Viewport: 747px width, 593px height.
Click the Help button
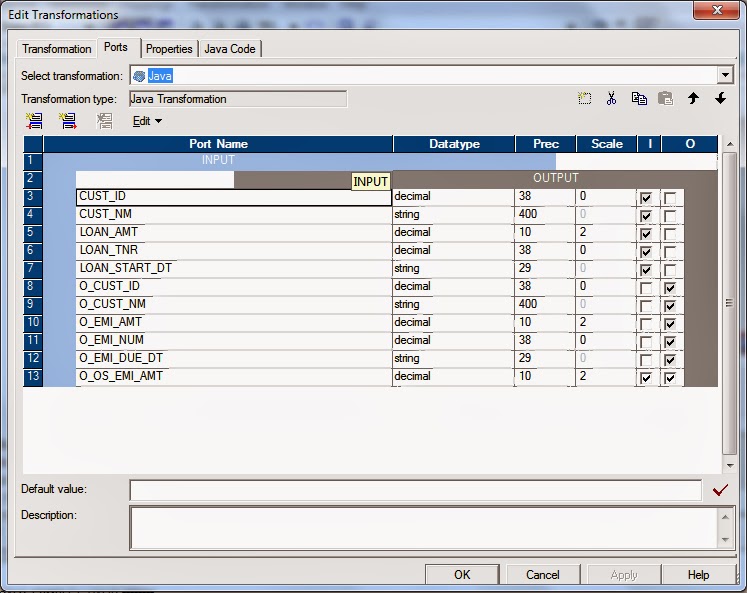coord(698,574)
